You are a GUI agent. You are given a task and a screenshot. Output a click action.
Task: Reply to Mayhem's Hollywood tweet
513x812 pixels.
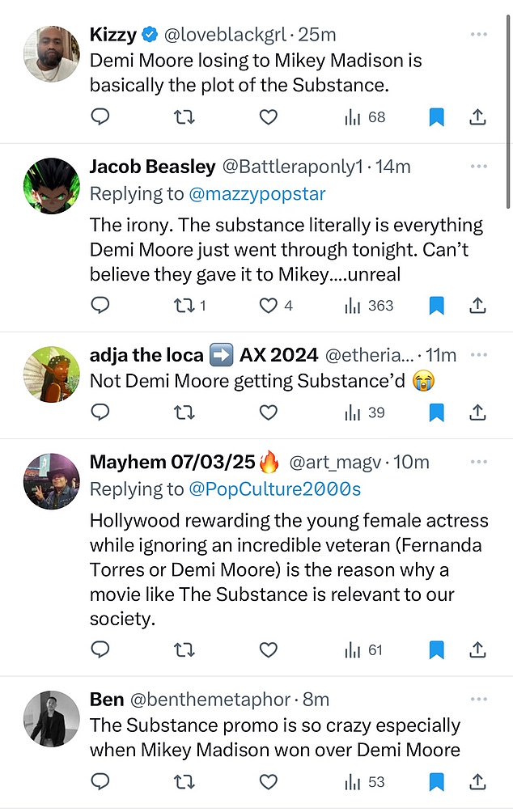tap(100, 649)
